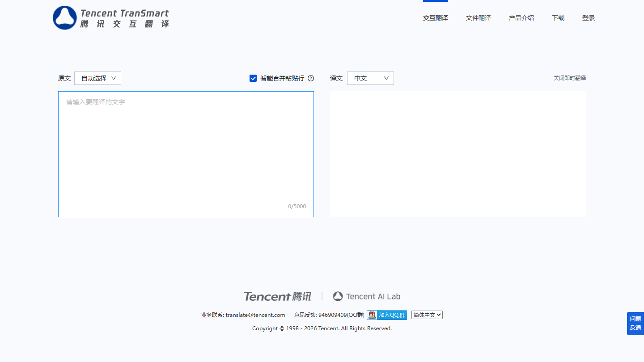Click the 原文 label
This screenshot has width=644, height=362.
pyautogui.click(x=64, y=78)
